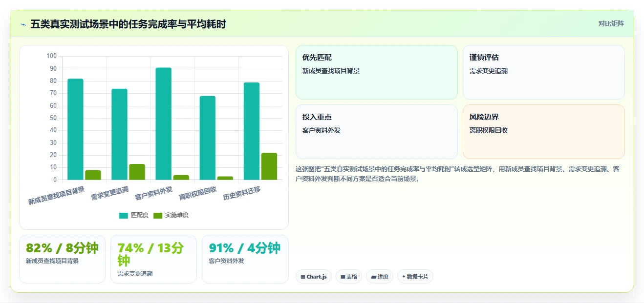Click the title 五类真实测试场景中的任务完成率与平均耗时
The image size is (644, 303).
click(x=128, y=24)
